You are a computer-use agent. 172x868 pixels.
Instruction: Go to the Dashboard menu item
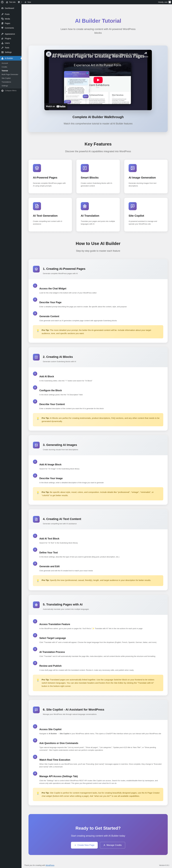click(x=9, y=8)
